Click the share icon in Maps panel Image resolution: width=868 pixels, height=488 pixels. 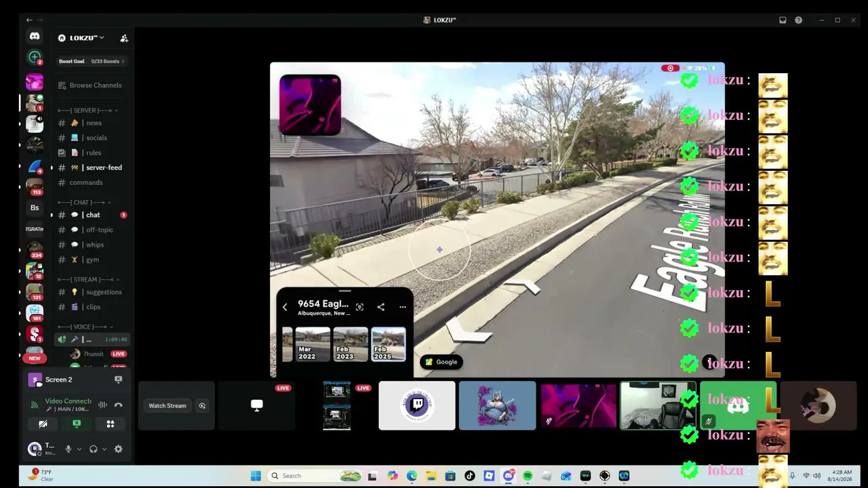point(380,307)
